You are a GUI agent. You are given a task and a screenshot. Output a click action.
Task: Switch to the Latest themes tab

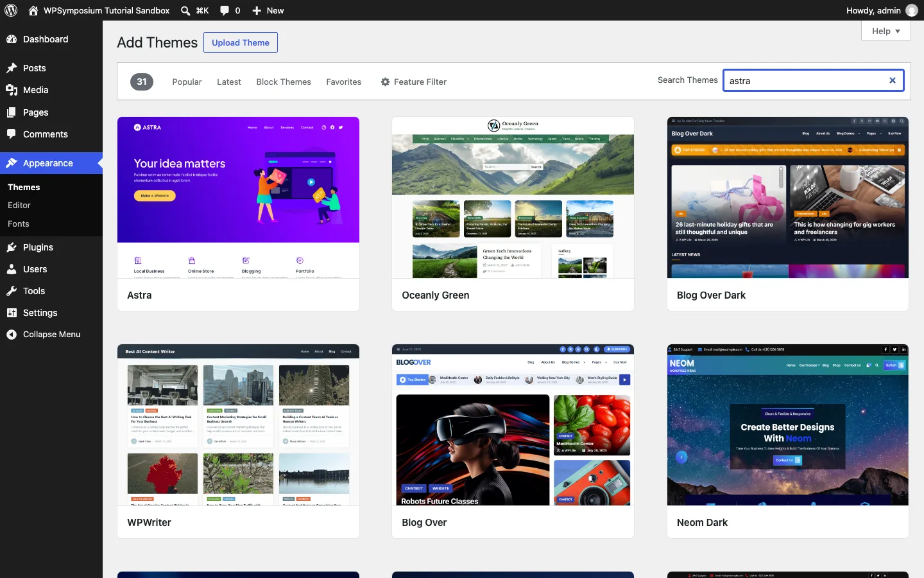click(229, 82)
